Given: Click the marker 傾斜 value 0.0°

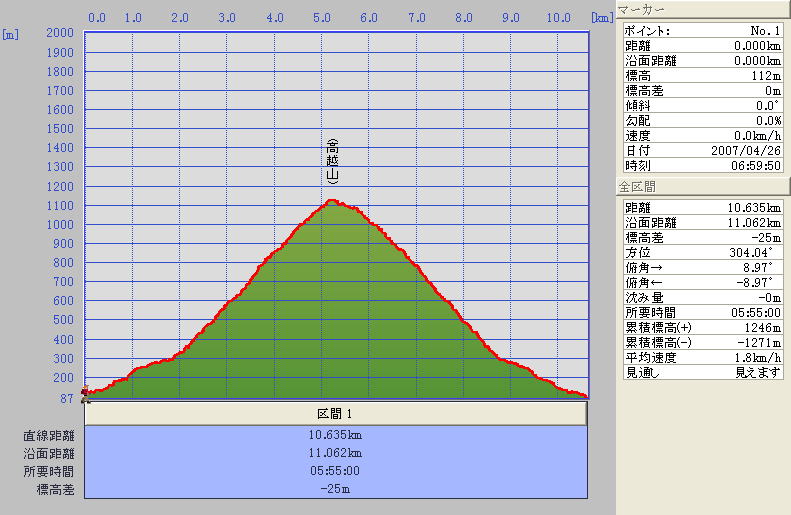Looking at the screenshot, I should pyautogui.click(x=767, y=105).
